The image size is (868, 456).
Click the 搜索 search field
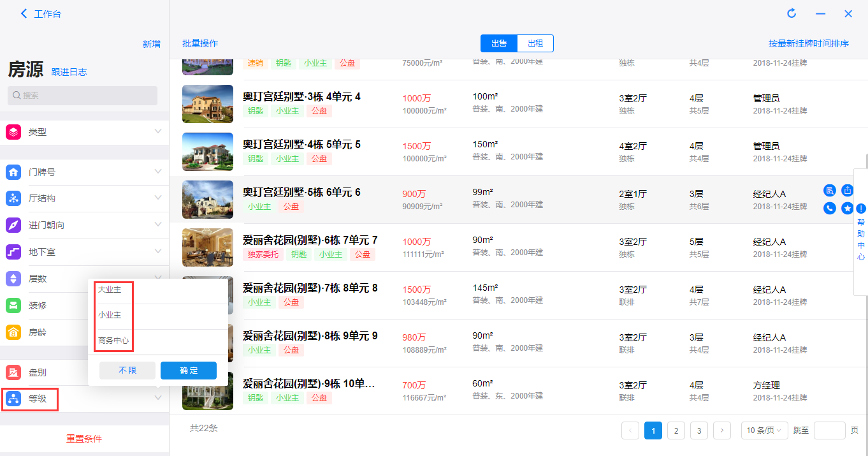83,96
